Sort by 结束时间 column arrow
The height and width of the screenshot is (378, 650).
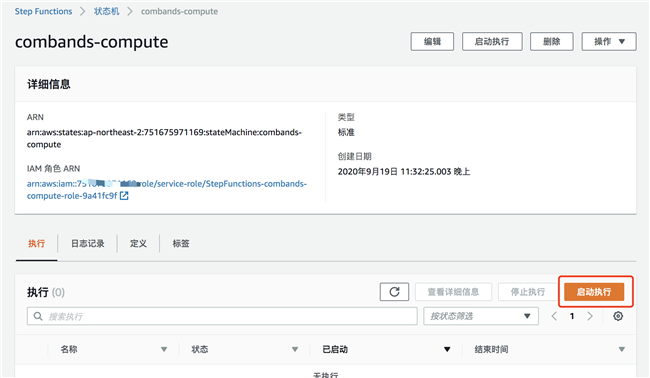point(622,349)
